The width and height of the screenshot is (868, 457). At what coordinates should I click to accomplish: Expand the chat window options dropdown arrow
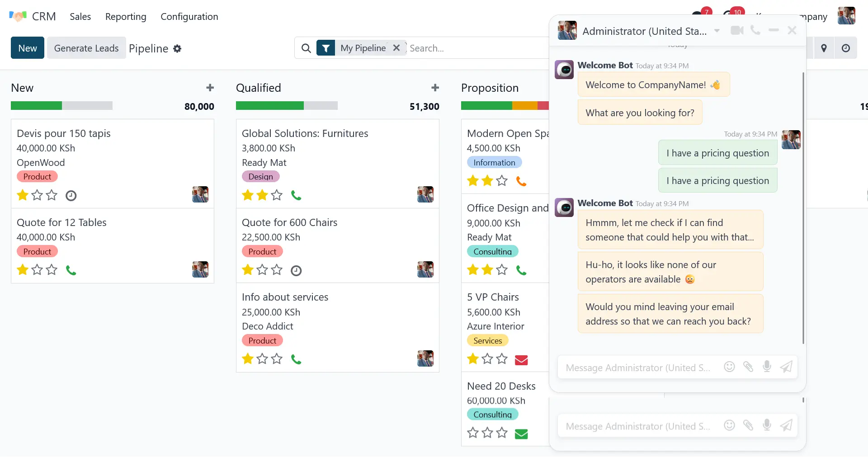point(717,31)
